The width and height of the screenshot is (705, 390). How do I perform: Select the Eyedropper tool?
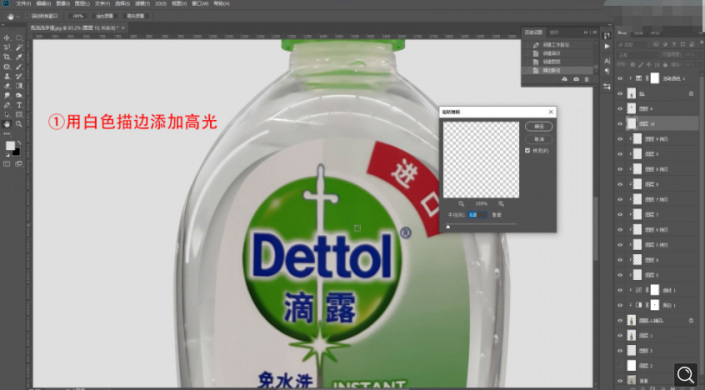[19, 57]
